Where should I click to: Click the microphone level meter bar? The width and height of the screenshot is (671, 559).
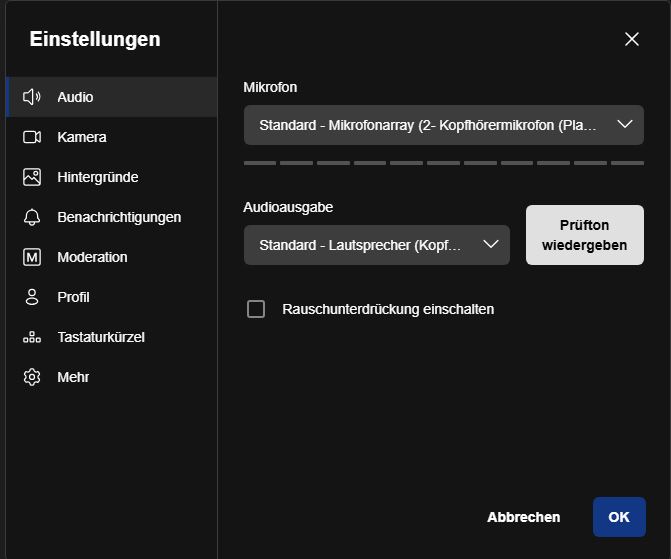click(x=444, y=163)
